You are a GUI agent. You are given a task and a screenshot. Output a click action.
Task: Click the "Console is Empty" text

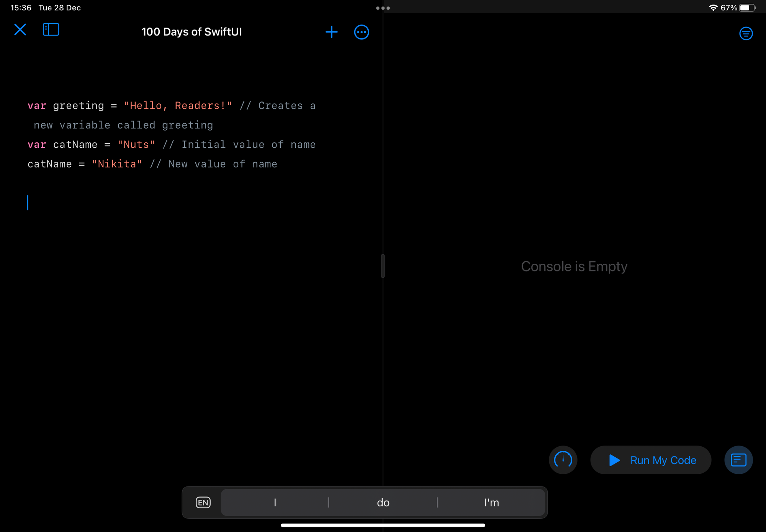coord(574,266)
